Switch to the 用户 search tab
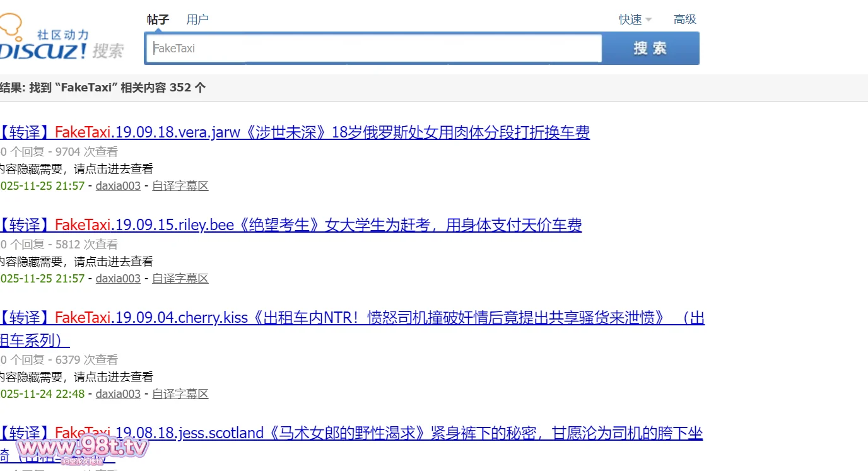Image resolution: width=868 pixels, height=471 pixels. (197, 20)
